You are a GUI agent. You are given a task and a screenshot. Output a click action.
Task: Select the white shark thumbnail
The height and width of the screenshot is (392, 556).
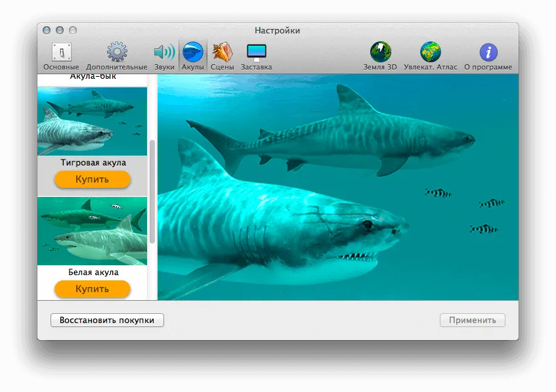click(x=92, y=231)
